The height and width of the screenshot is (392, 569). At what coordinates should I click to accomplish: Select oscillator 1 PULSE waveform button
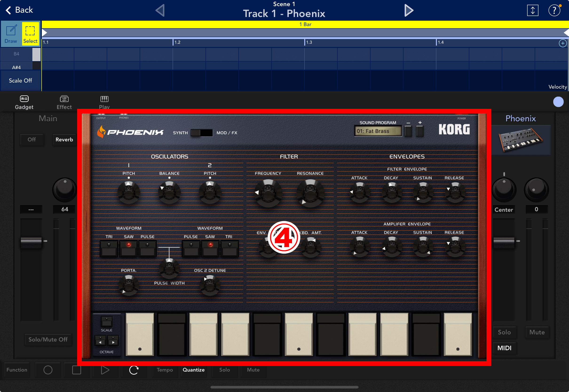[147, 249]
